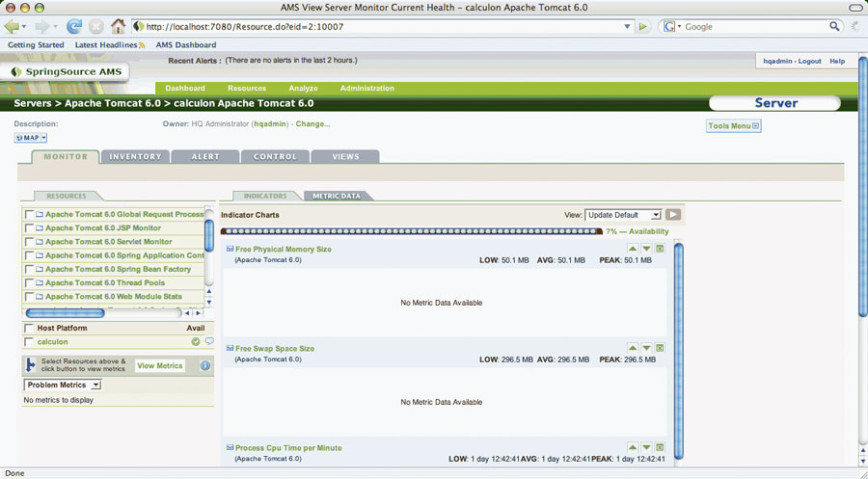Switch to the METRIC DATA tab
868x479 pixels.
[336, 196]
